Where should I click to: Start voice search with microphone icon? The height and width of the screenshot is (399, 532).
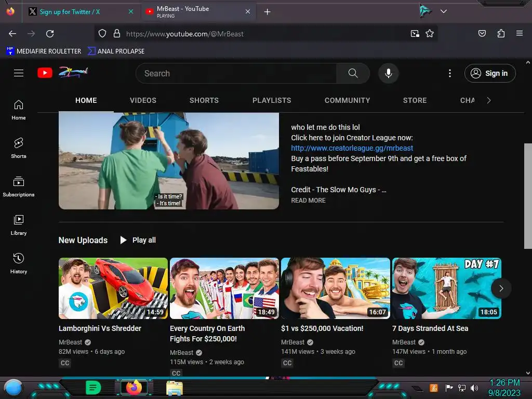click(389, 73)
